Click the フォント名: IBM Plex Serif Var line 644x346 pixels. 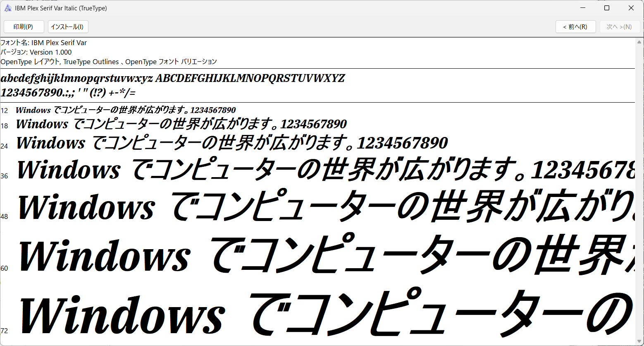(43, 43)
